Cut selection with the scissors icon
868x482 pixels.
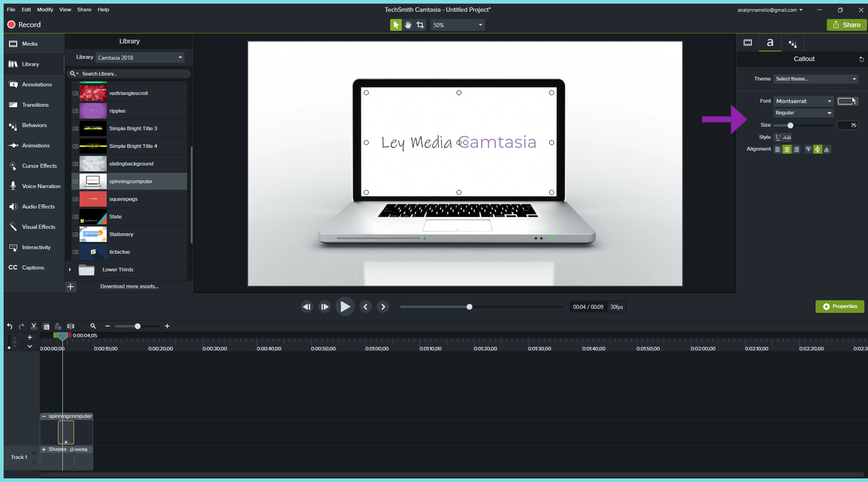(x=33, y=326)
